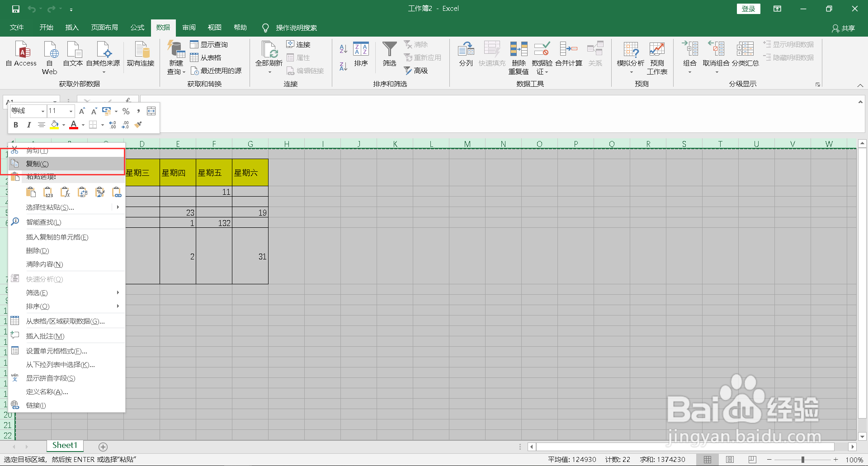
Task: Switch to Page Break Preview in status bar
Action: [x=752, y=459]
